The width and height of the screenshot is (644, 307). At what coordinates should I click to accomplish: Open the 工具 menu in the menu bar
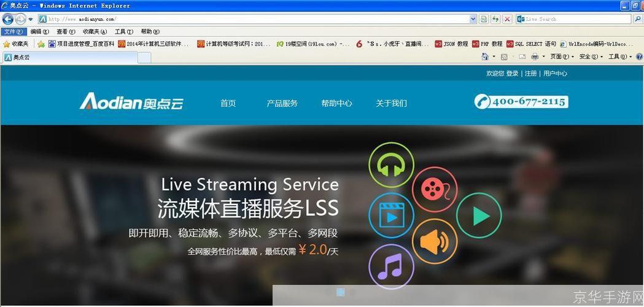[x=123, y=31]
